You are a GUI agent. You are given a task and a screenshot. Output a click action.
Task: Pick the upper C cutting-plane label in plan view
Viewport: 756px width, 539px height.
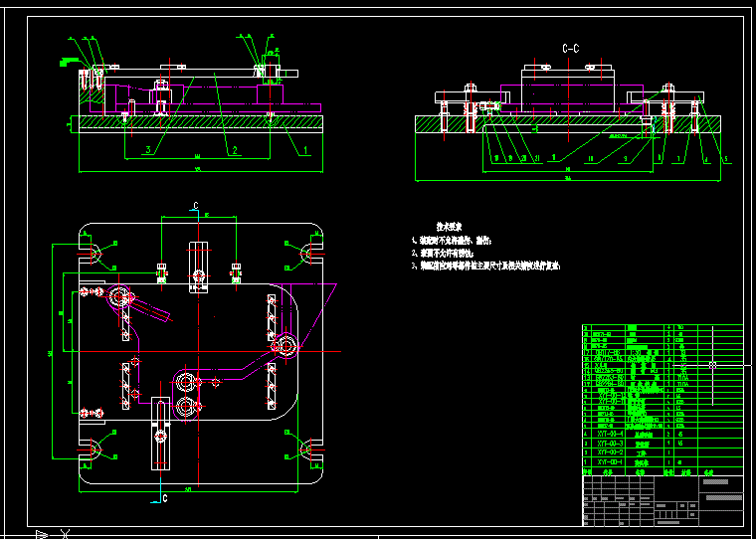tap(196, 206)
